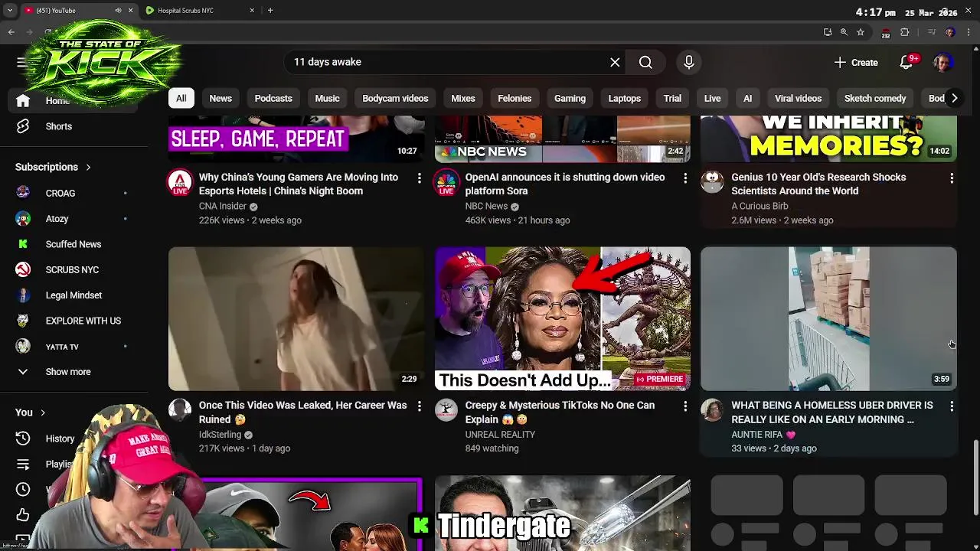
Task: Open a new browser tab
Action: (x=270, y=11)
